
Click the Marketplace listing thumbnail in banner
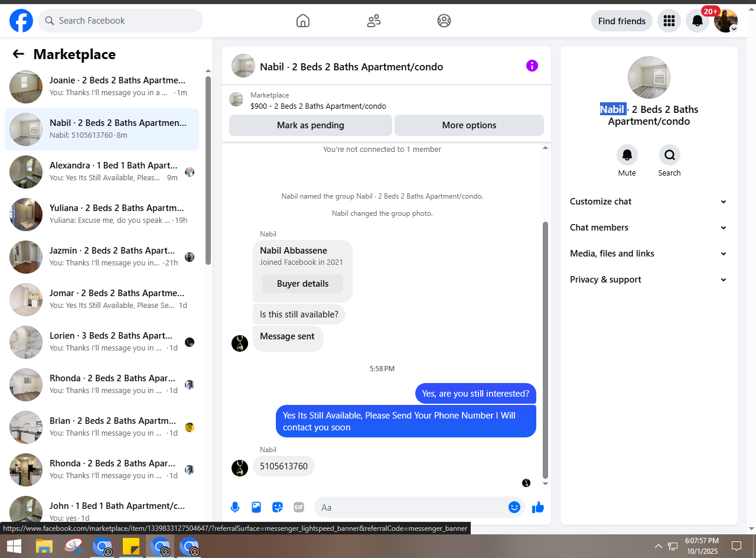[236, 99]
